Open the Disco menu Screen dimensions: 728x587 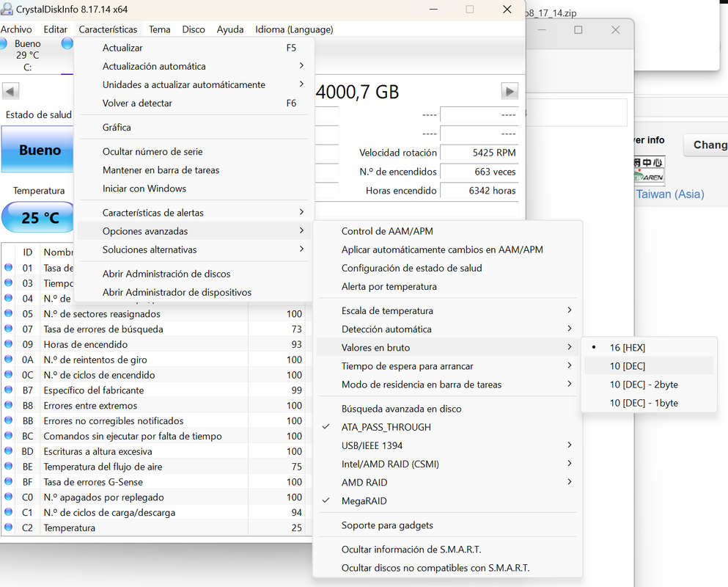click(194, 29)
